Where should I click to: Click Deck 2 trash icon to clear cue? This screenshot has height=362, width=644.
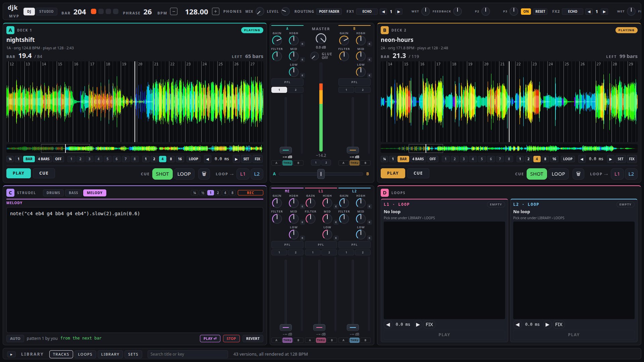point(578,174)
